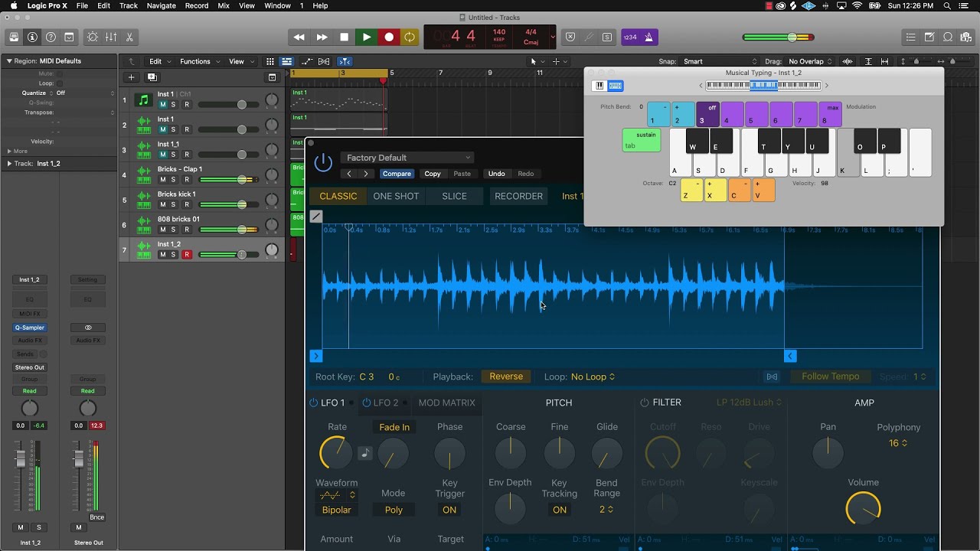The image size is (980, 551).
Task: Click the Record transport button
Action: pyautogui.click(x=389, y=37)
